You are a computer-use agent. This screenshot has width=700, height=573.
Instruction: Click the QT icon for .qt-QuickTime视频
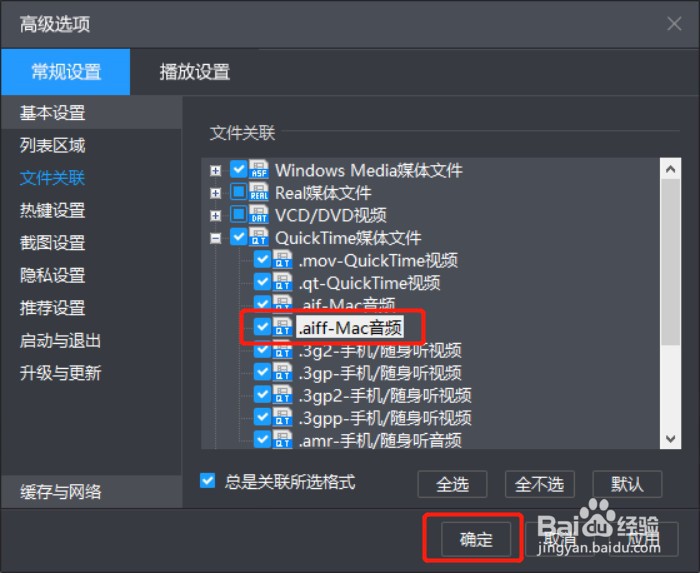283,282
